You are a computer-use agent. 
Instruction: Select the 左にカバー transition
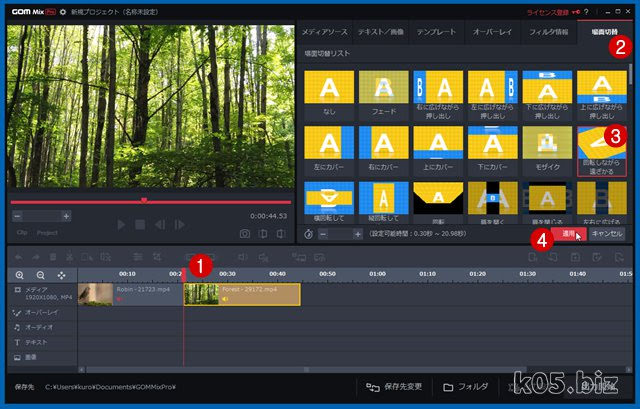pos(329,142)
